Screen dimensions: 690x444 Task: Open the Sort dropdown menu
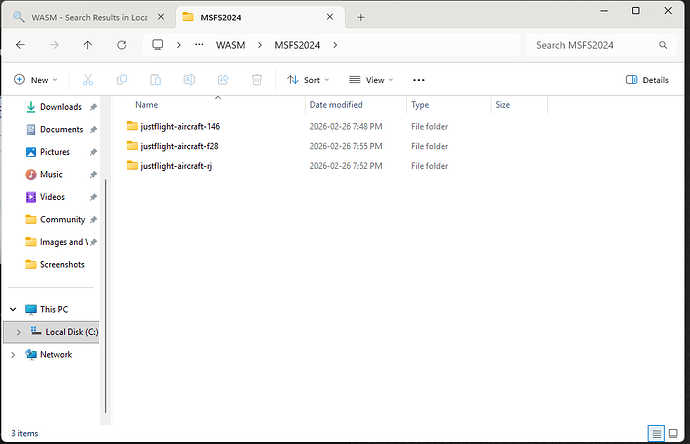pyautogui.click(x=308, y=80)
